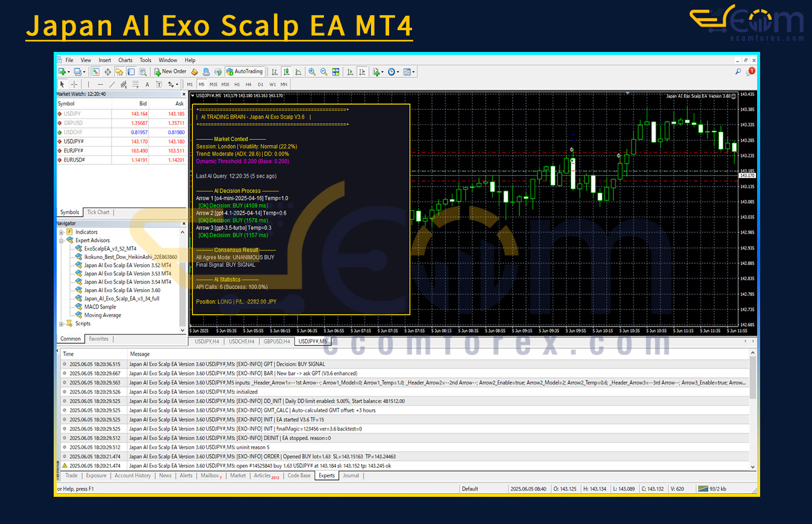Image resolution: width=812 pixels, height=524 pixels.
Task: Switch chart to candlesticks icon
Action: 287,71
